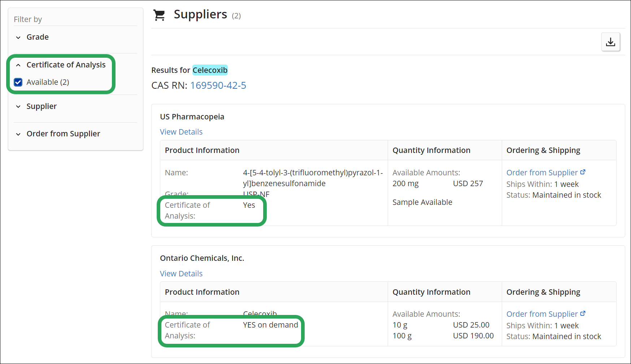Click the Yes certificate value for US Pharmacopeia

(x=249, y=205)
